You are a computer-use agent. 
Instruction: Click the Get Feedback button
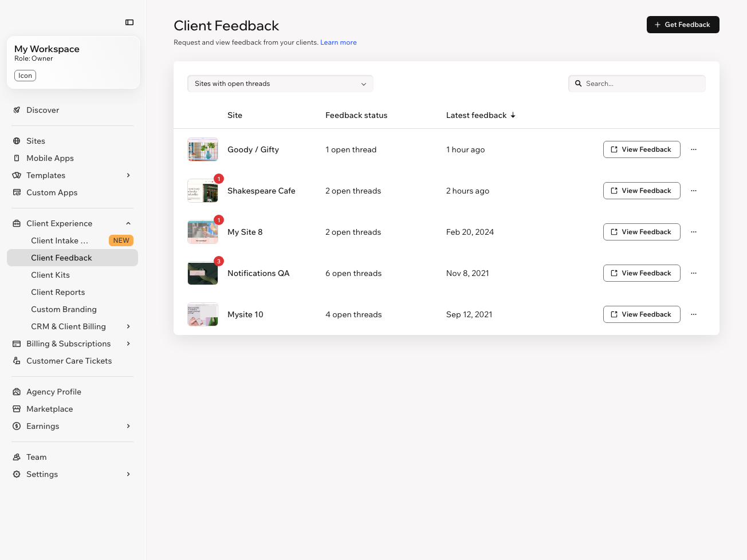pos(683,25)
